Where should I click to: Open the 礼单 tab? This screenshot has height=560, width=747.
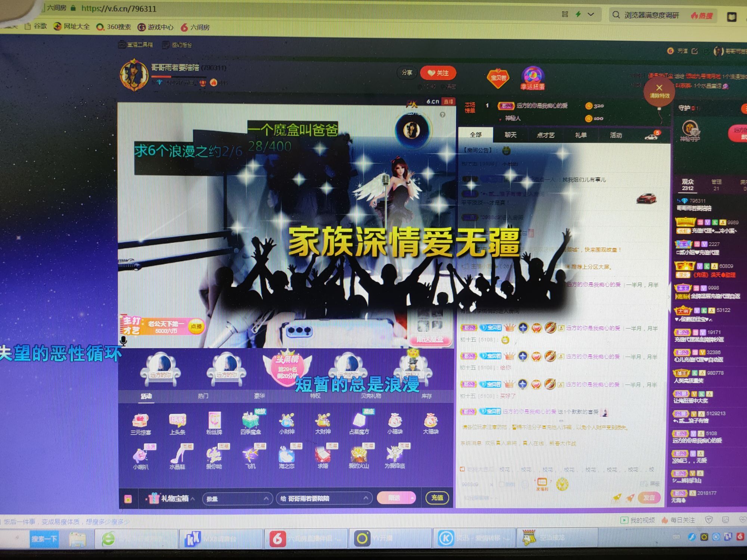(x=580, y=135)
